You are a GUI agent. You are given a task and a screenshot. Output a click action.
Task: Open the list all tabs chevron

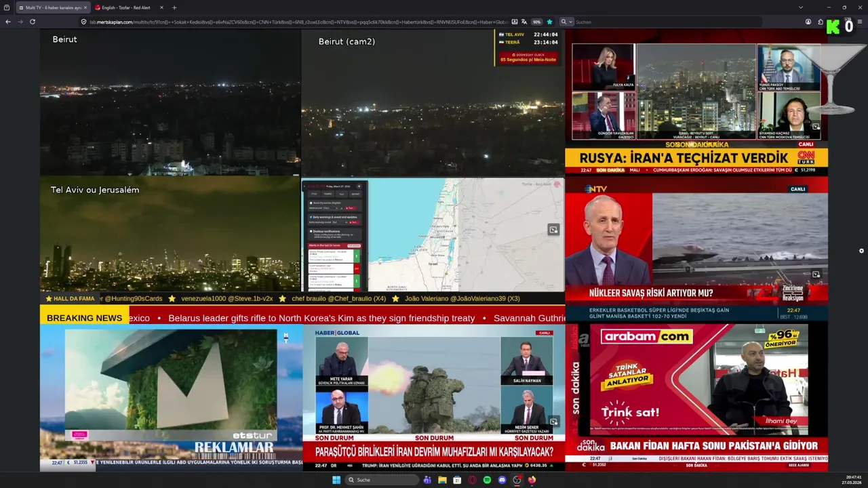coord(801,7)
